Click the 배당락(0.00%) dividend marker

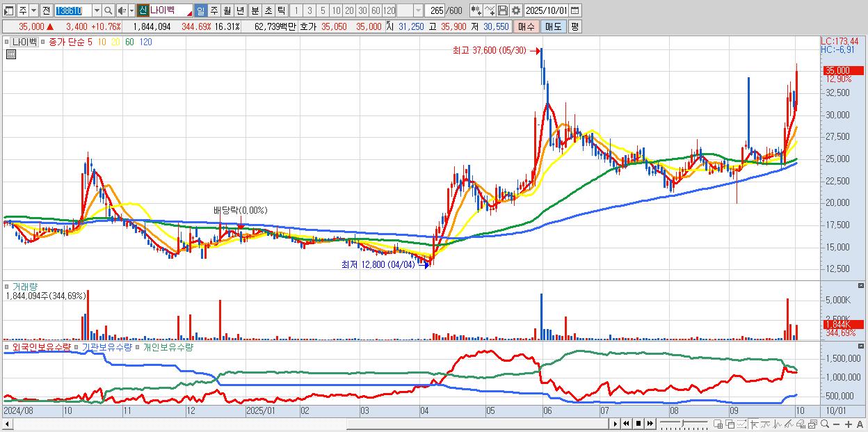pyautogui.click(x=240, y=210)
